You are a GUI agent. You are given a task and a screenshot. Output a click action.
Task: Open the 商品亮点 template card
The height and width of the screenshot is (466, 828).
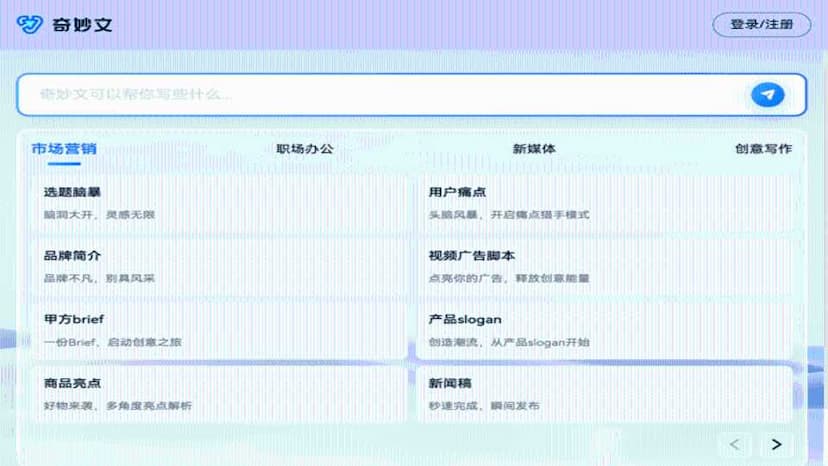tap(219, 395)
